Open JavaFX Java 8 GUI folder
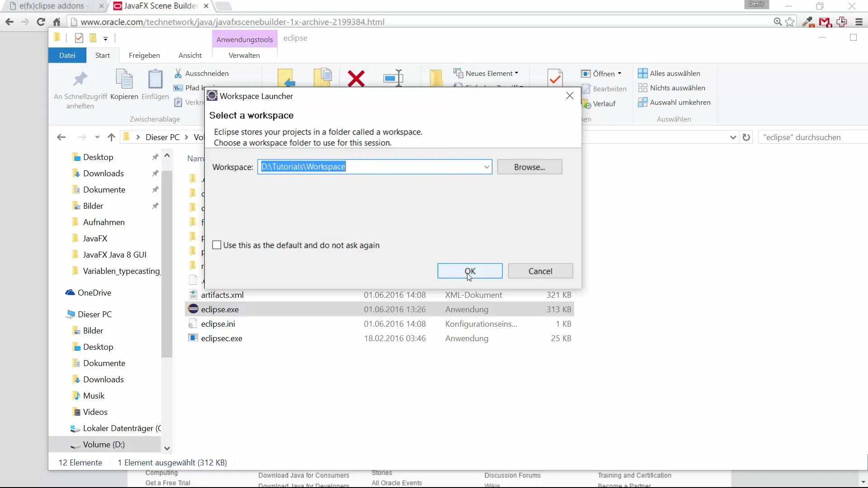This screenshot has height=488, width=868. click(114, 254)
